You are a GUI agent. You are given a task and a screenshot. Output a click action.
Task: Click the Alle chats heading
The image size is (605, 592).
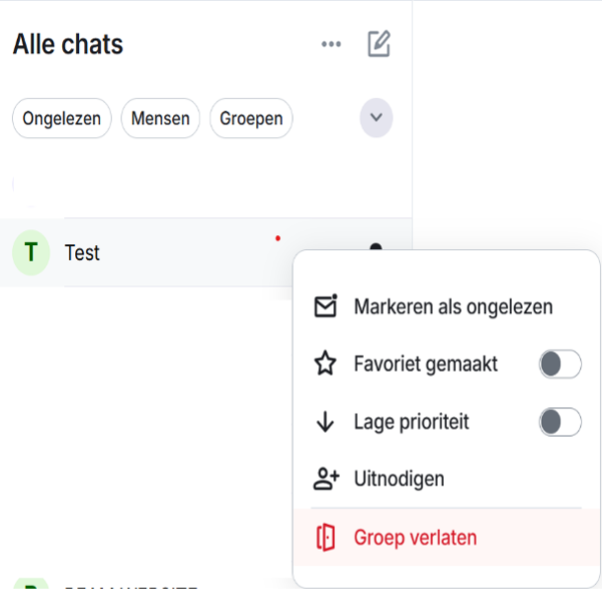click(68, 44)
